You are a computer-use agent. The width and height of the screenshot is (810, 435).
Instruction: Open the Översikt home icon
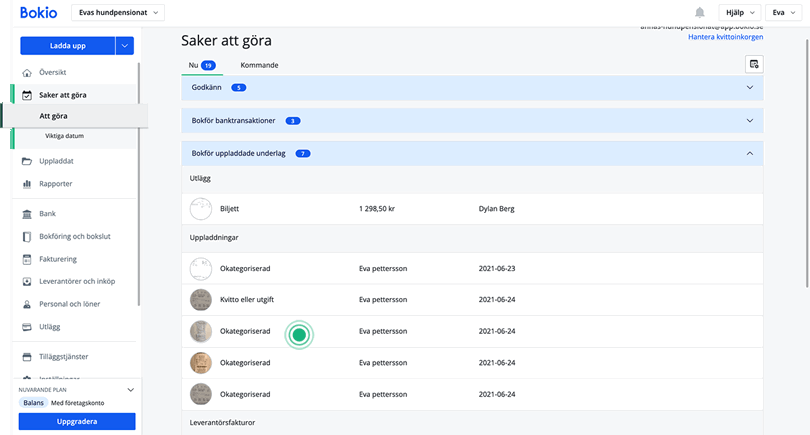coord(27,73)
